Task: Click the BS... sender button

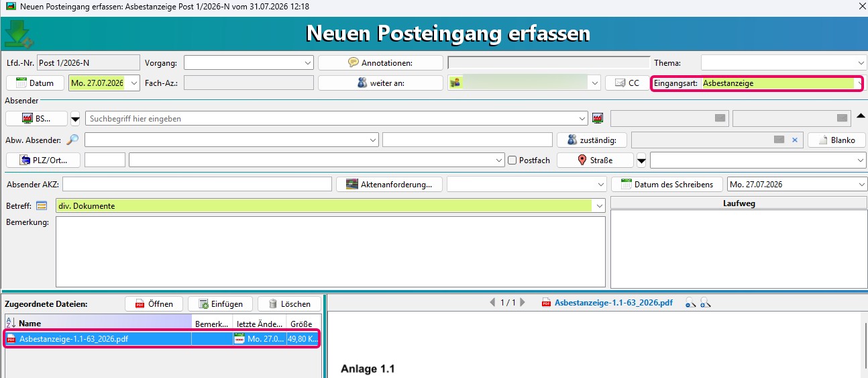Action: coord(36,119)
